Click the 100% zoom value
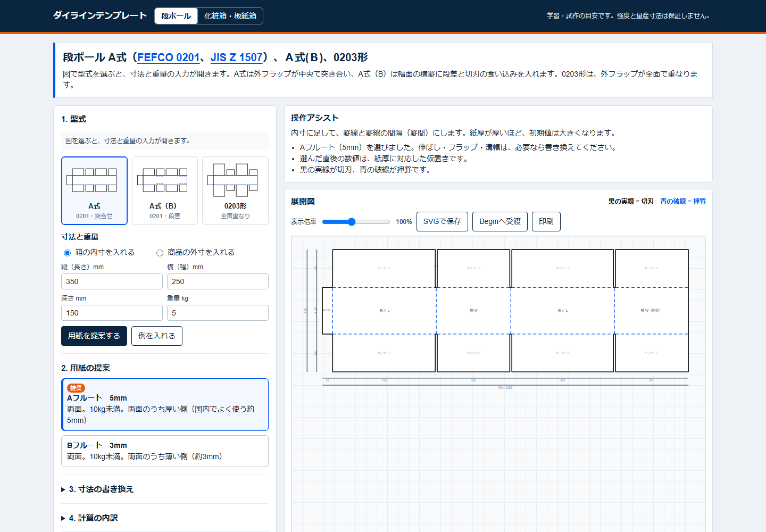This screenshot has width=766, height=532. [404, 222]
